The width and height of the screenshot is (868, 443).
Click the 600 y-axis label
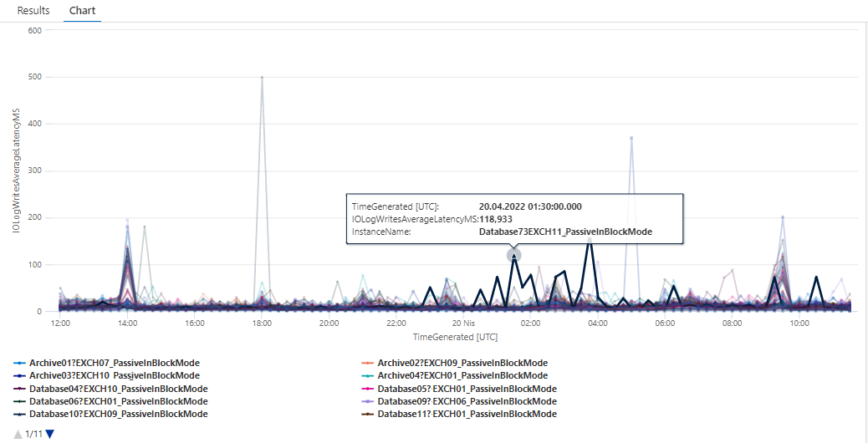coord(33,30)
